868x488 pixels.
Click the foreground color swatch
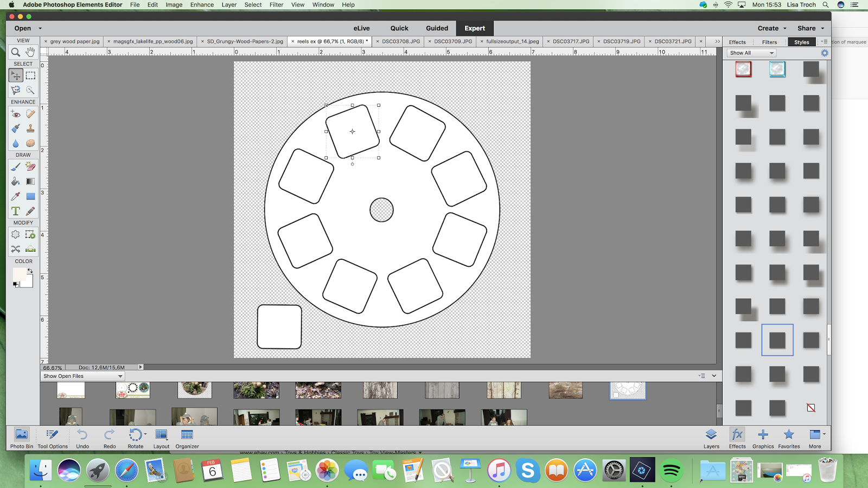pyautogui.click(x=19, y=274)
